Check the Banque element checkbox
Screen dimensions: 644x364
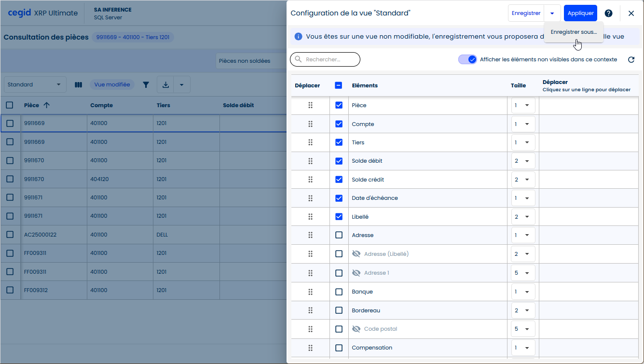339,292
